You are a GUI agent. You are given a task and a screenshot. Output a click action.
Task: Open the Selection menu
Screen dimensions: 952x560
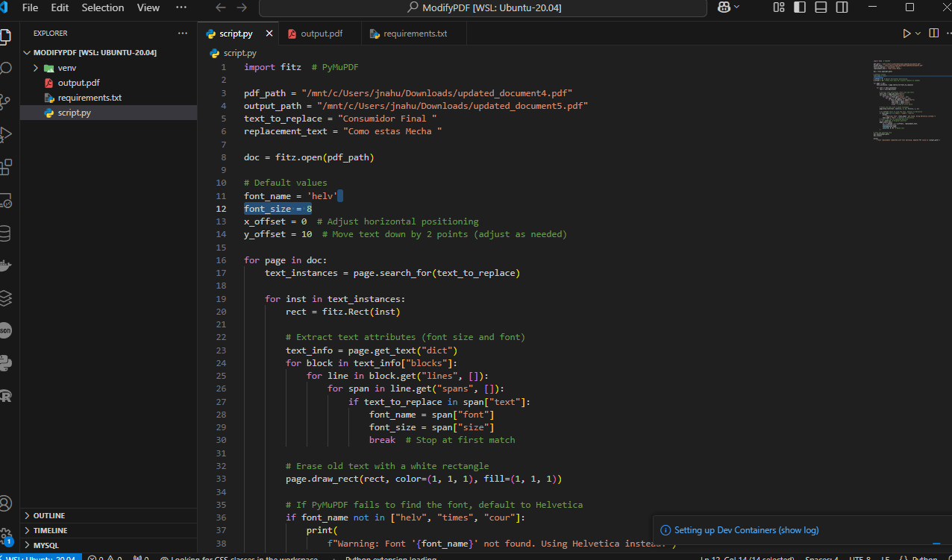click(103, 7)
